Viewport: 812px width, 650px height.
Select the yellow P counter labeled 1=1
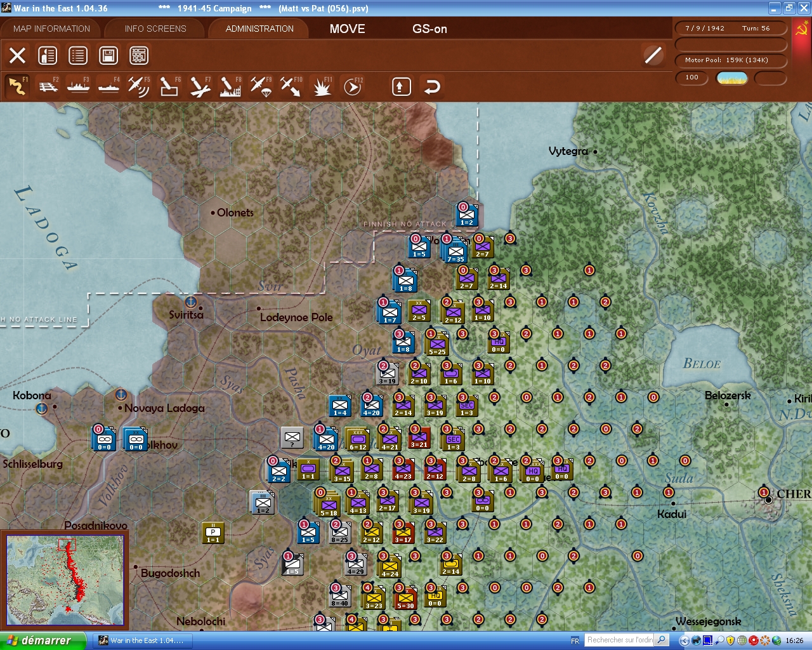point(213,533)
